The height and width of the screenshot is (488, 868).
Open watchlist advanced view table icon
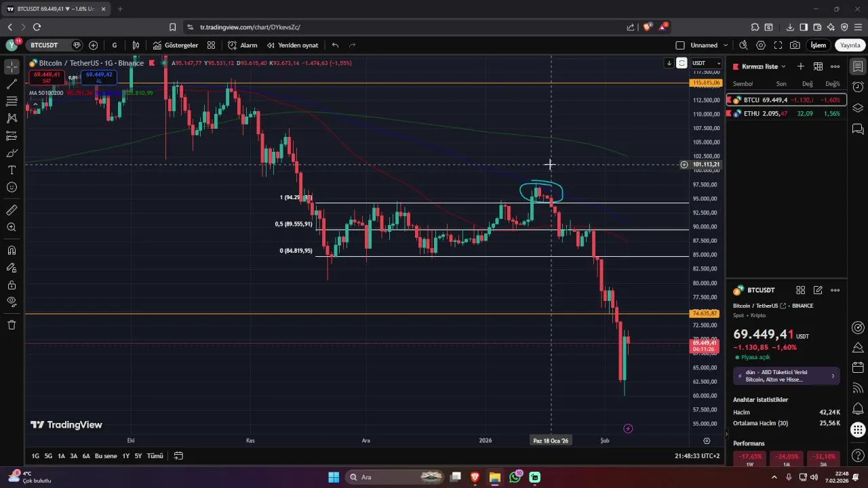[x=818, y=66]
